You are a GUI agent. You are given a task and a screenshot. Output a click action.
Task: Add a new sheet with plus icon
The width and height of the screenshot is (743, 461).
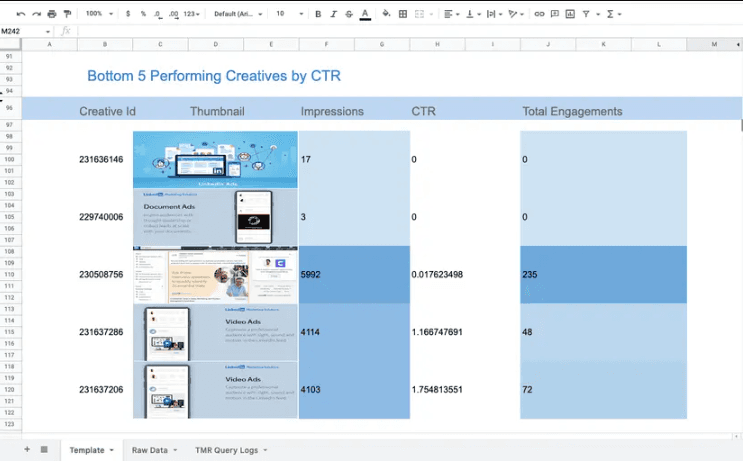click(x=27, y=449)
